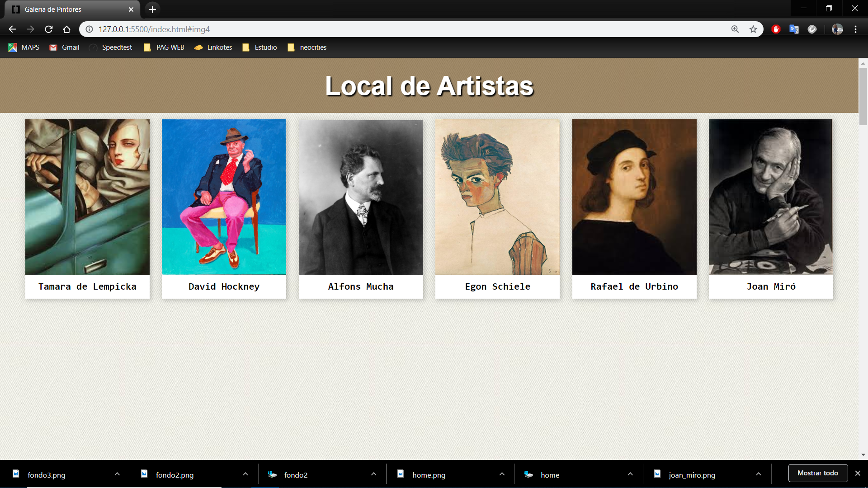Click the scrollbar up arrow
Screen dimensions: 868x488
coord(863,63)
